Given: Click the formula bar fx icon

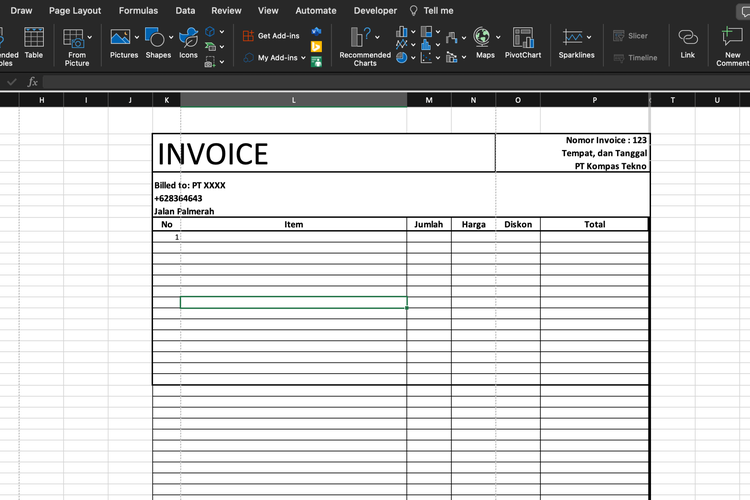Looking at the screenshot, I should tap(32, 82).
